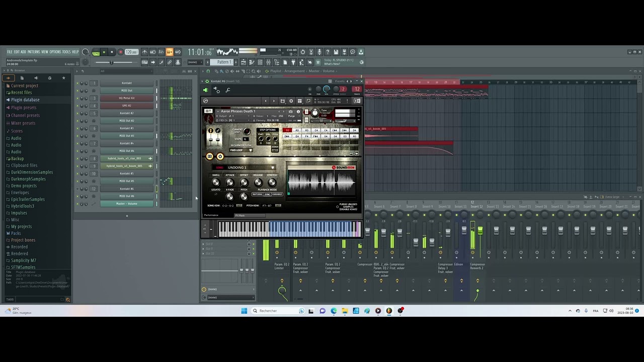Click the green plugin options arrow icon
The image size is (644, 362).
205,90
